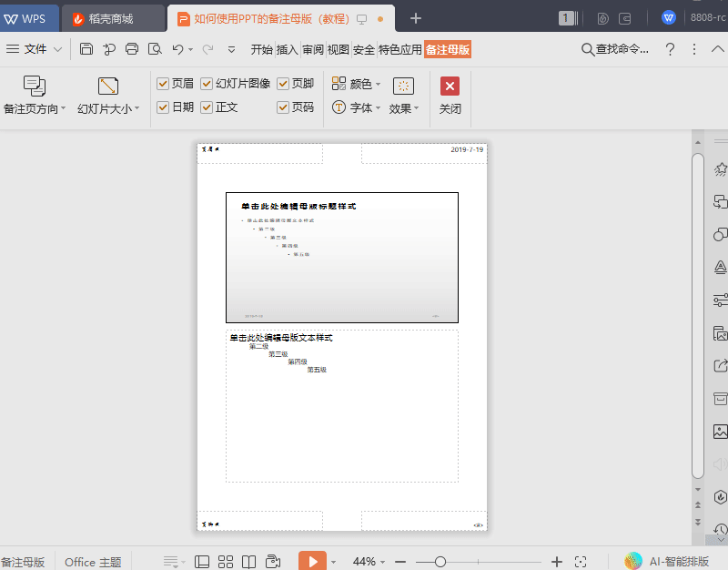This screenshot has height=570, width=728.
Task: Click the Fonts theme icon
Action: (339, 107)
